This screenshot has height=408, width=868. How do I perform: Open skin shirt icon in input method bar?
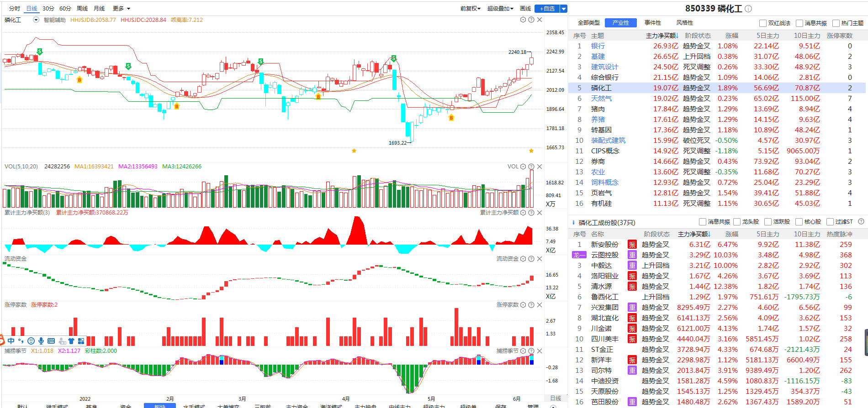pos(71,341)
